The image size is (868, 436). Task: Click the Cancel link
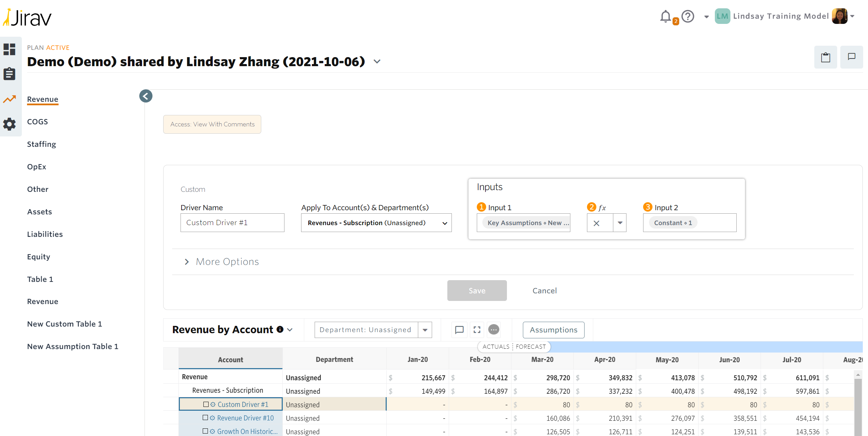(544, 291)
